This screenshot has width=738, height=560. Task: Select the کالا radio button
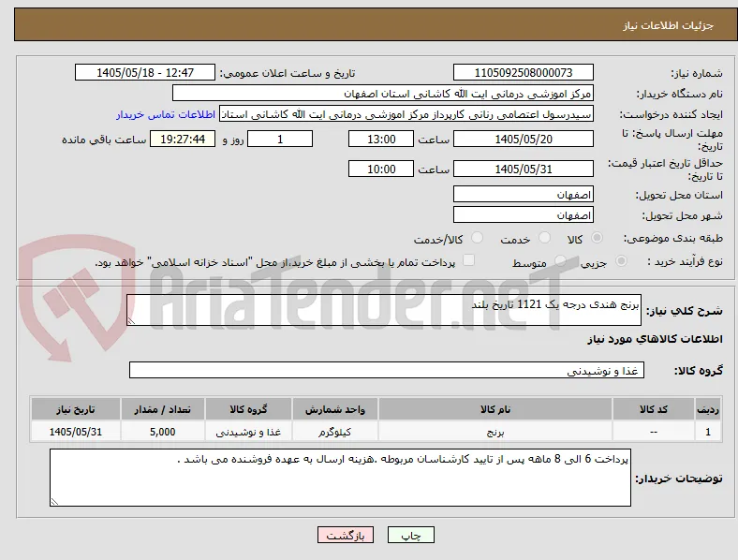coord(597,238)
